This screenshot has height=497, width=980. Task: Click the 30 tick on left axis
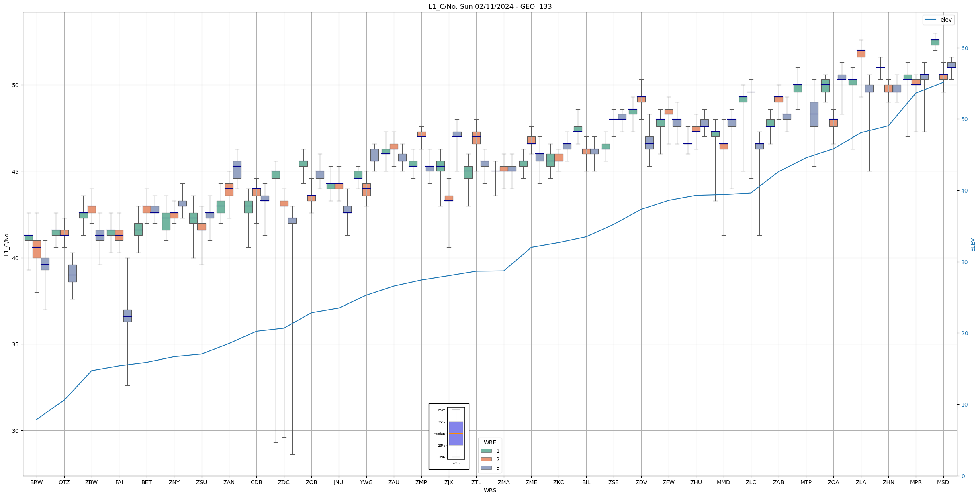(16, 431)
